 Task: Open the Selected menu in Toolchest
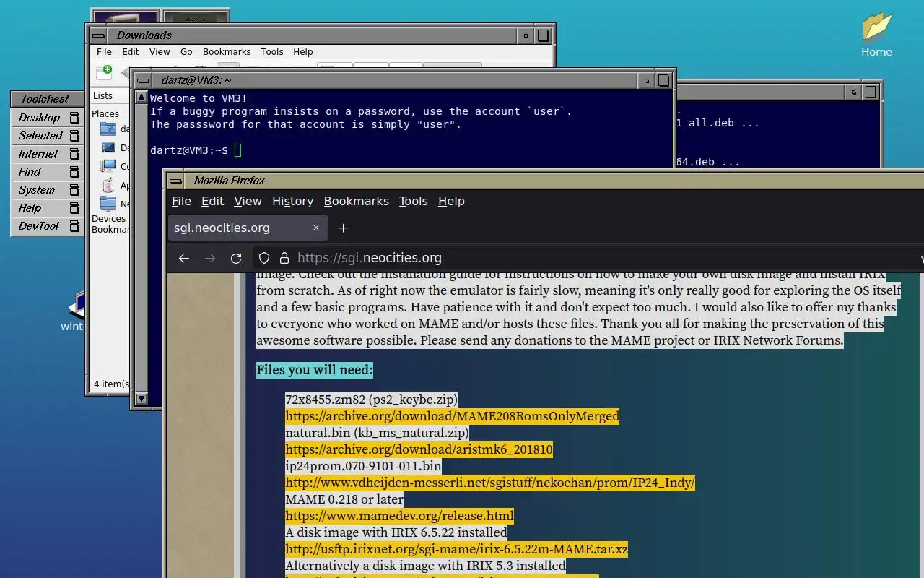pos(48,136)
